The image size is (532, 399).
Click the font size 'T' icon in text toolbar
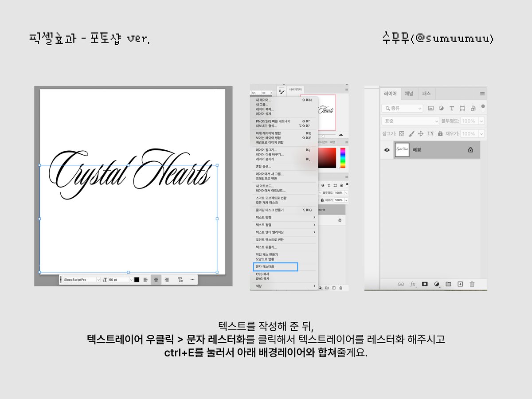tap(105, 280)
